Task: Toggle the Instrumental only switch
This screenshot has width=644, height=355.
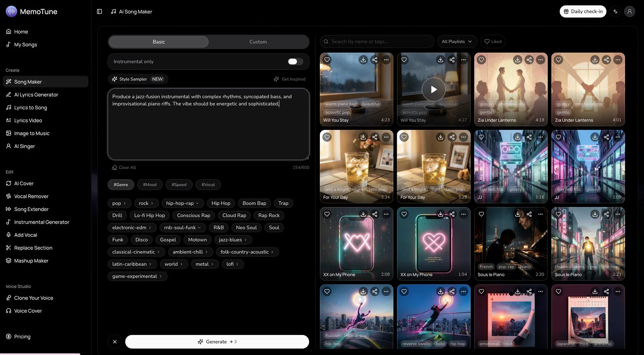Action: tap(296, 62)
